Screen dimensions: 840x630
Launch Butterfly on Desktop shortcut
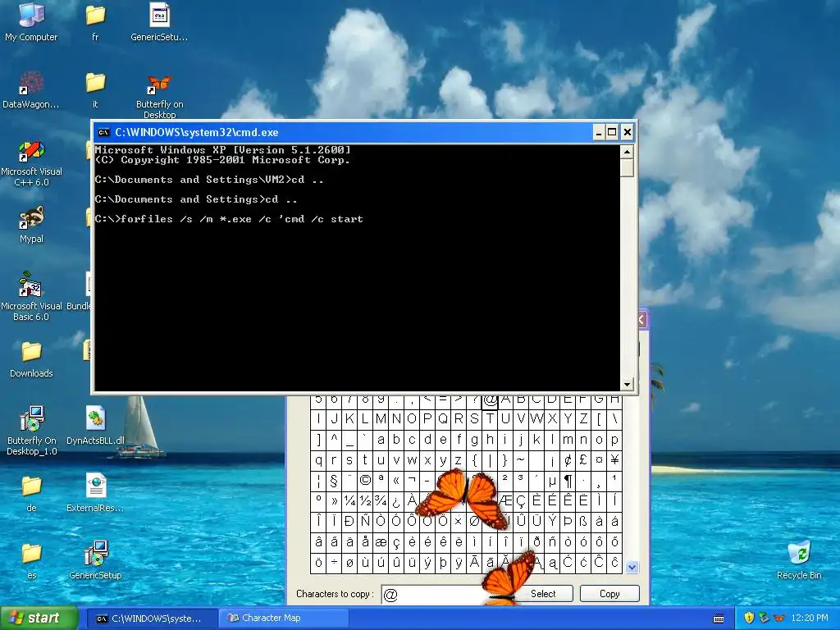(159, 95)
